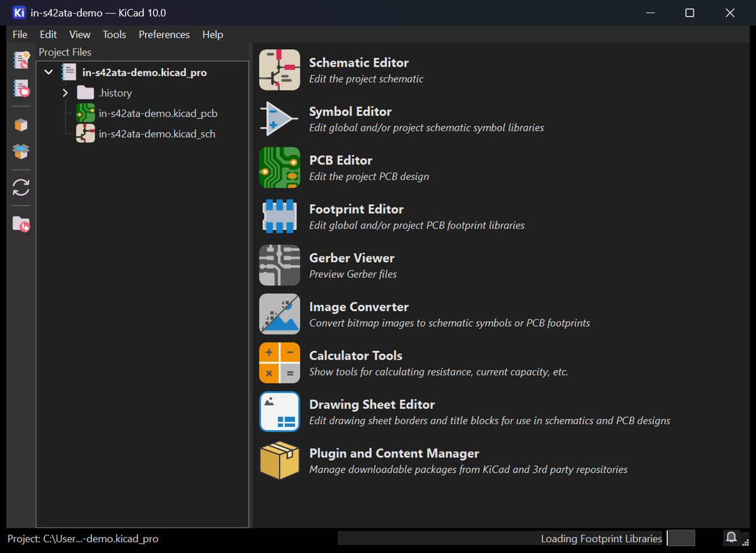The width and height of the screenshot is (756, 553).
Task: Open Image Converter via its icon
Action: [280, 314]
